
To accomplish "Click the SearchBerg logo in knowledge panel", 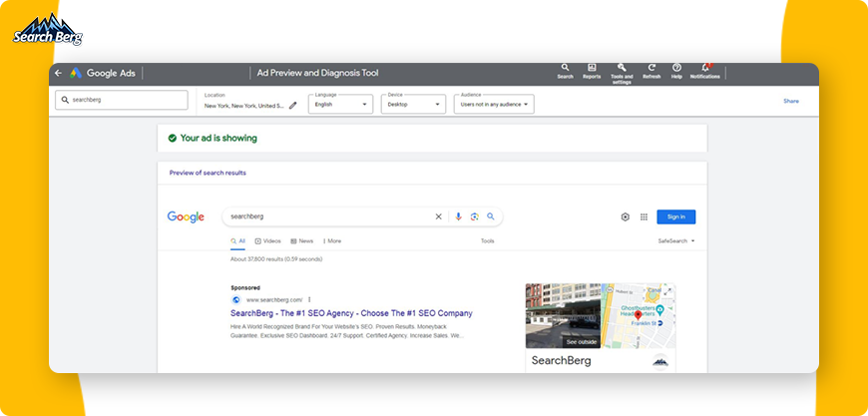I will click(660, 362).
